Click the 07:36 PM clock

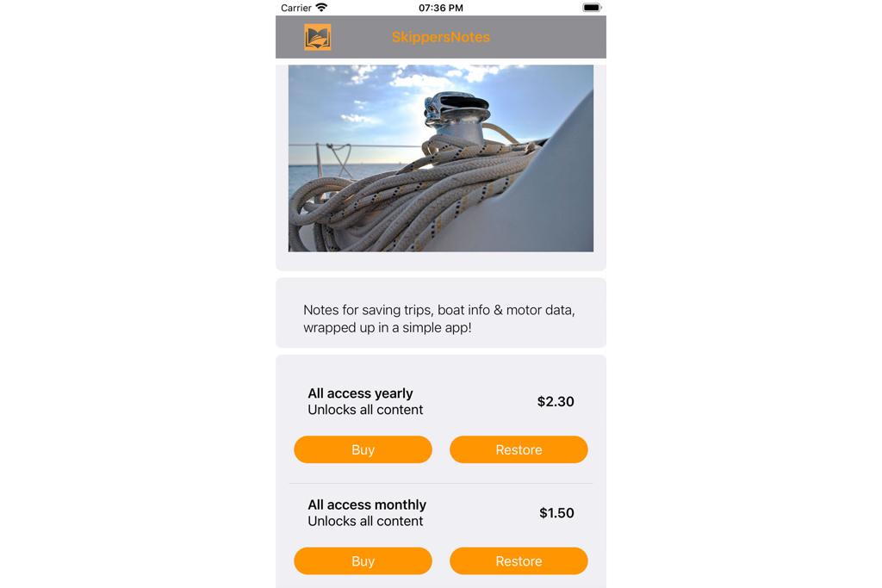(441, 8)
